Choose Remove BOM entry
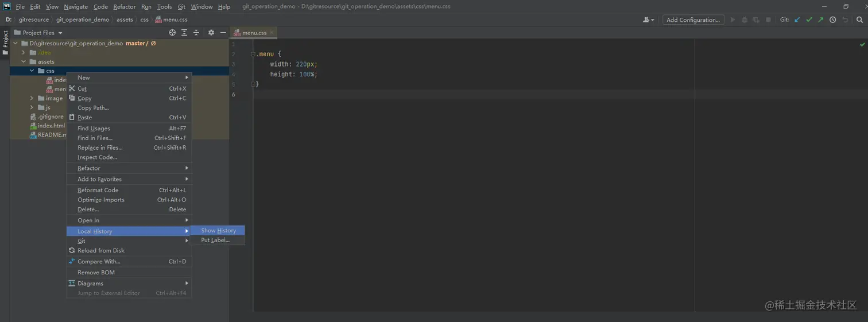868x322 pixels. 129,272
